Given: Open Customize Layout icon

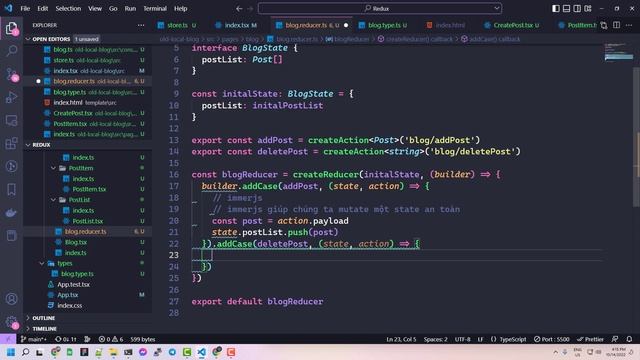Looking at the screenshot, I should pyautogui.click(x=588, y=8).
